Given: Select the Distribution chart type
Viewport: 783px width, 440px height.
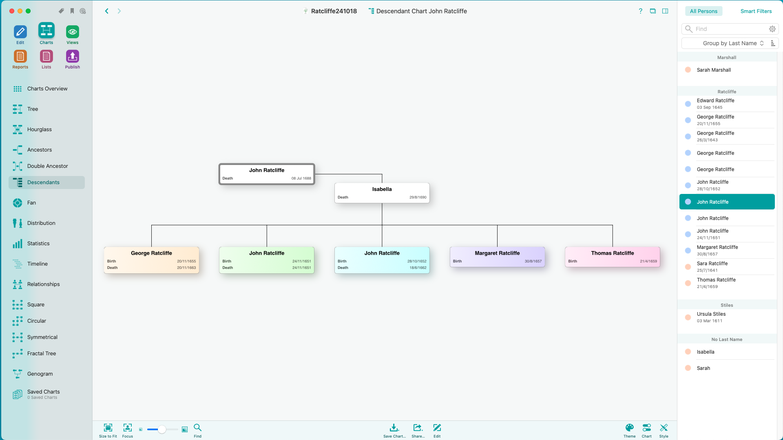Looking at the screenshot, I should coord(46,223).
